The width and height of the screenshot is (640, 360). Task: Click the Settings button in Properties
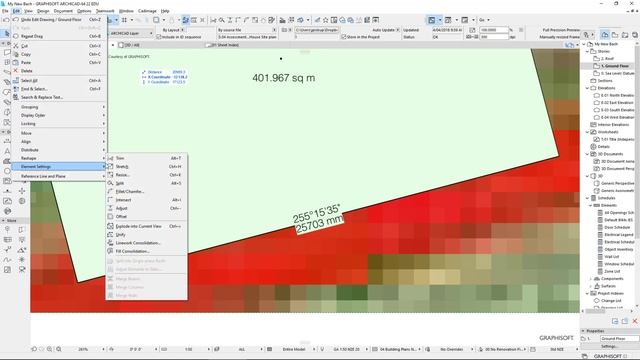coord(609,347)
